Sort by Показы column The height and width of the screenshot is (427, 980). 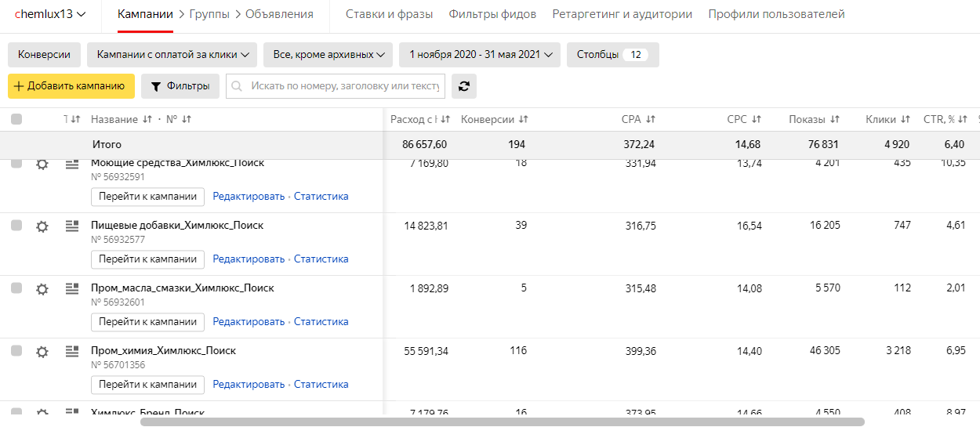click(x=835, y=120)
